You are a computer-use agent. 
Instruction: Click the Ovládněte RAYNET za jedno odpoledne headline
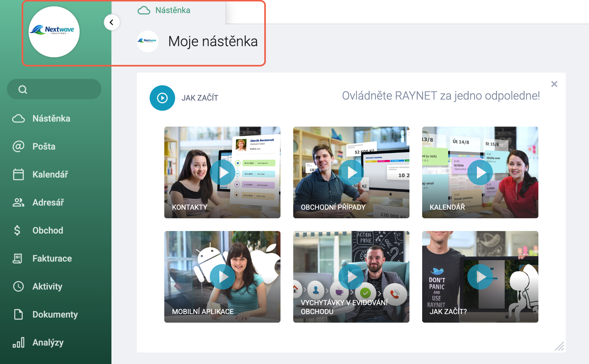coord(441,96)
